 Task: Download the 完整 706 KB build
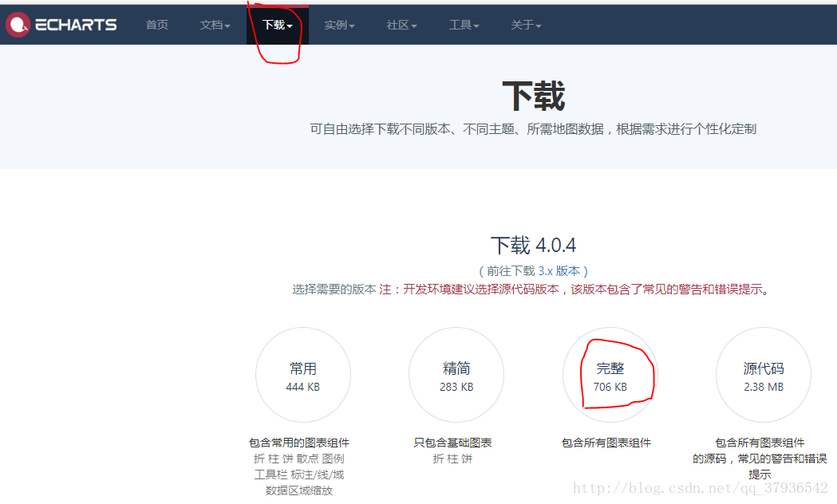pyautogui.click(x=610, y=375)
